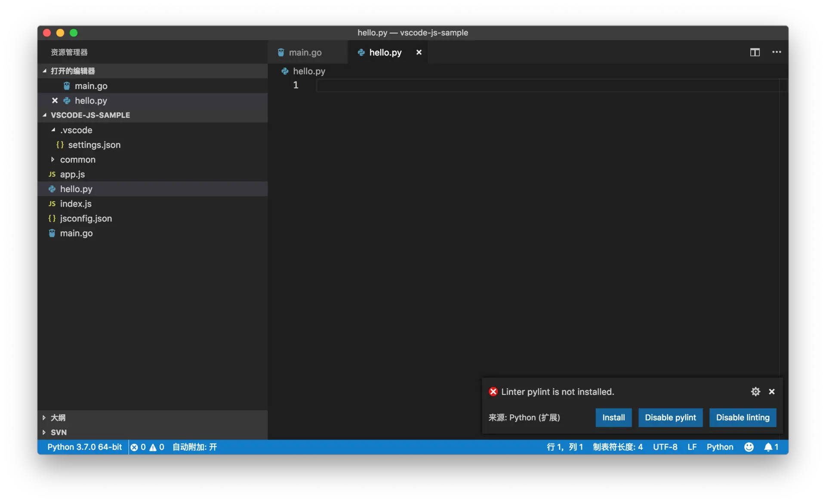
Task: Click the smiley feedback icon
Action: (749, 447)
